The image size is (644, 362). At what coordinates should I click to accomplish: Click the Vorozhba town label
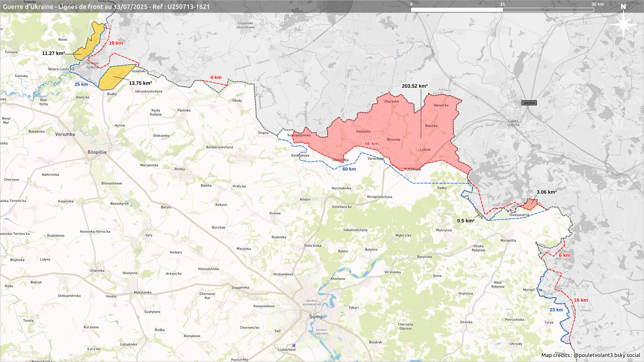click(x=65, y=134)
